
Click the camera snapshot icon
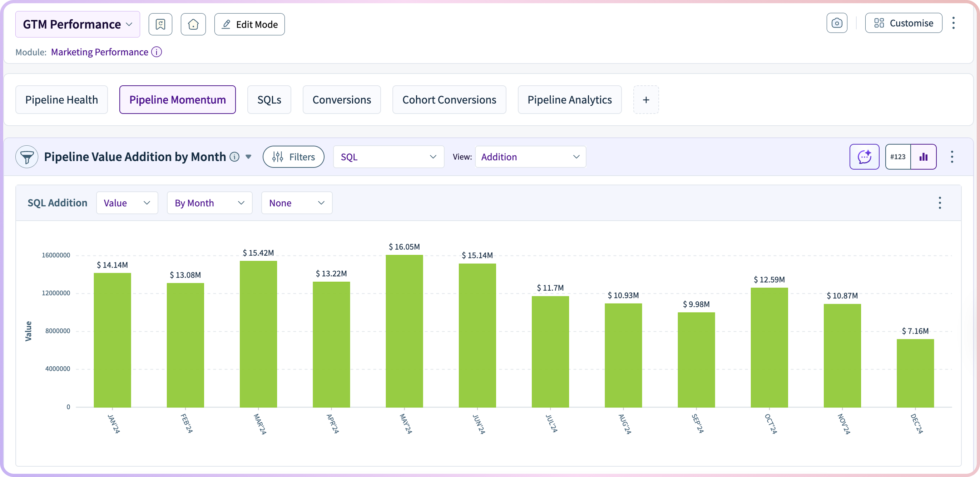click(x=837, y=23)
